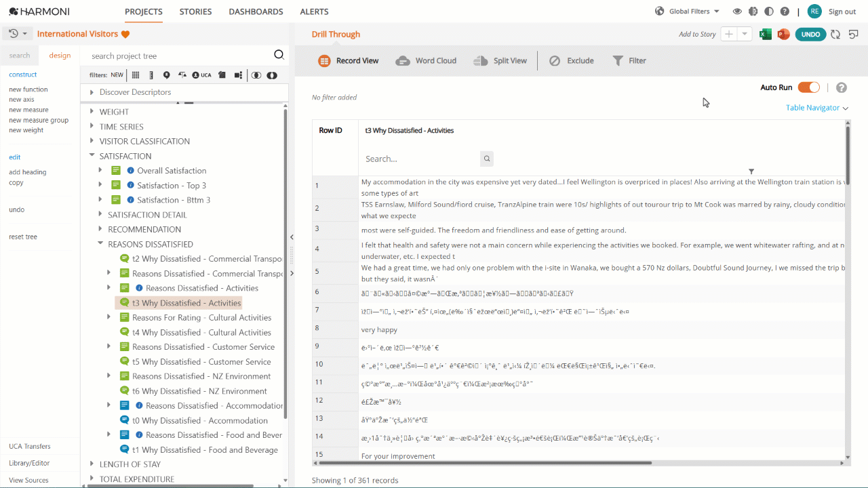The width and height of the screenshot is (868, 488).
Task: Click the Exclude tool
Action: pos(571,61)
